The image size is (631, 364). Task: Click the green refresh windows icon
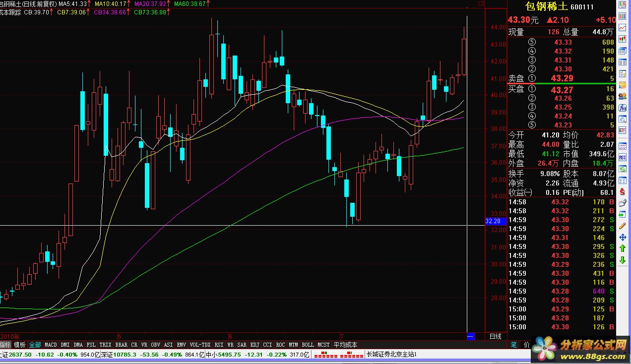[622, 169]
